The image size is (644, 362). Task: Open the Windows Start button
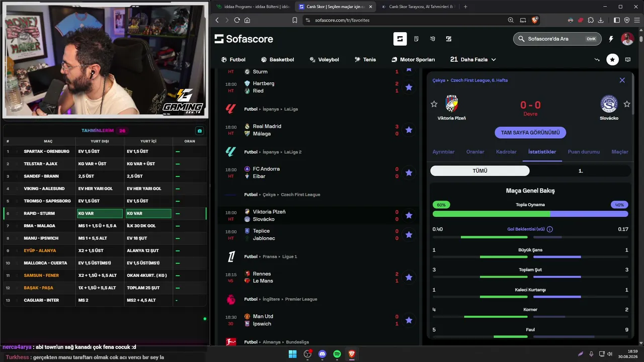click(x=292, y=354)
